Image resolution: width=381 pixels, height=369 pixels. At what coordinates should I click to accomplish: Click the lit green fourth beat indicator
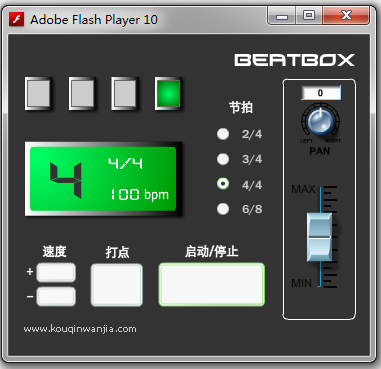[x=168, y=93]
